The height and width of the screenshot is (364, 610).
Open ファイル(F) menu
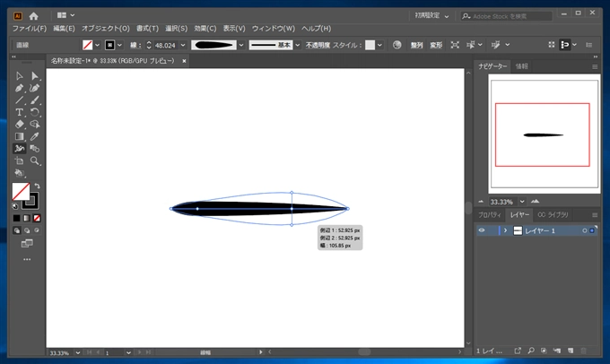[30, 29]
